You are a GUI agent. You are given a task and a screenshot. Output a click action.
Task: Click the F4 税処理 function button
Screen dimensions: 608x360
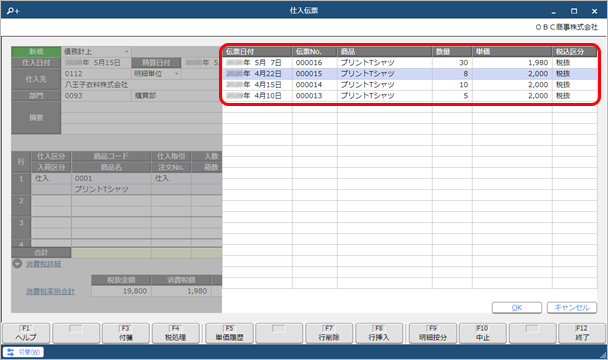pyautogui.click(x=175, y=333)
